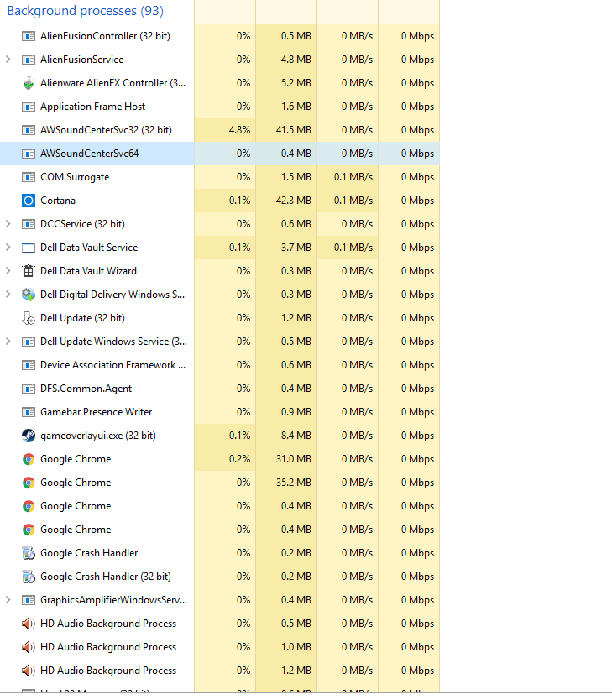612x700 pixels.
Task: Click Chrome icon with 35.2 MB memory
Action: pyautogui.click(x=28, y=483)
